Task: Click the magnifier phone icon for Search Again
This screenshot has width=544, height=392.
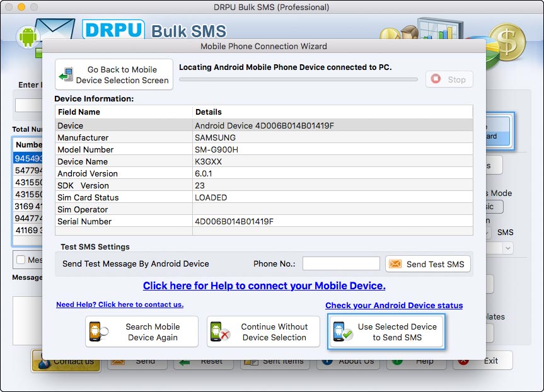Action: (98, 331)
